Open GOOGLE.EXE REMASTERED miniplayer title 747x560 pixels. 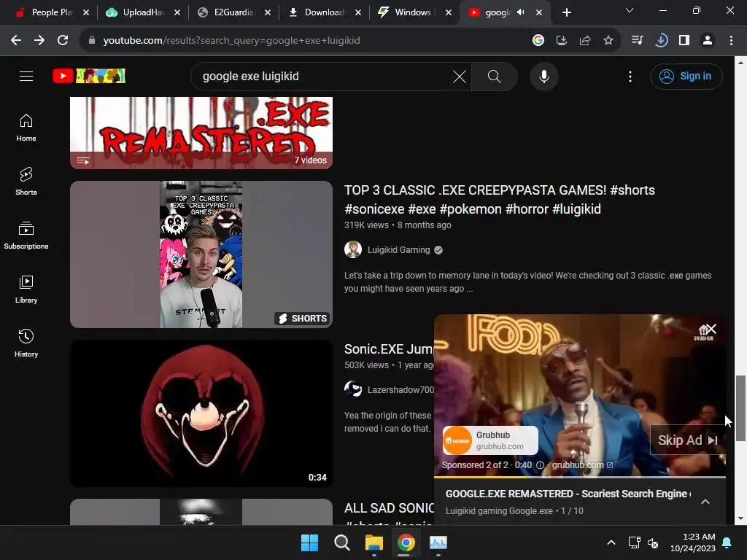pos(568,494)
